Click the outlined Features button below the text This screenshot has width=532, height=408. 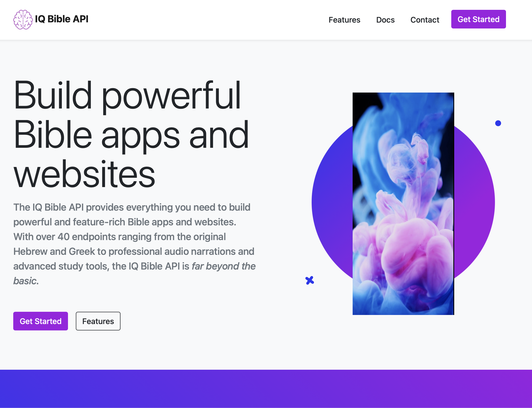pos(98,321)
